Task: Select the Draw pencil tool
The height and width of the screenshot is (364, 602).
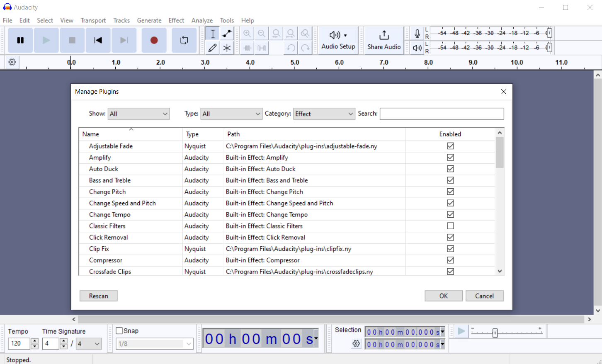Action: pyautogui.click(x=213, y=48)
